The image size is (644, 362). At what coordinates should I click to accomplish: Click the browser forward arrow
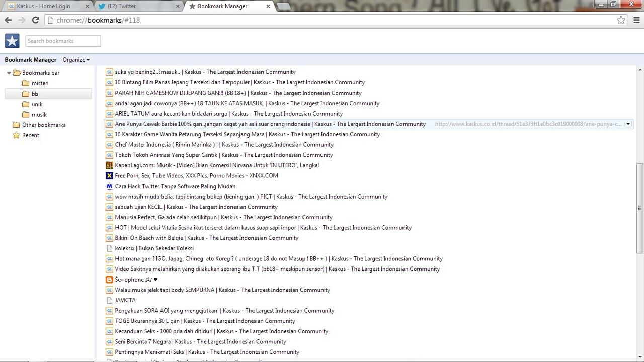[x=22, y=20]
